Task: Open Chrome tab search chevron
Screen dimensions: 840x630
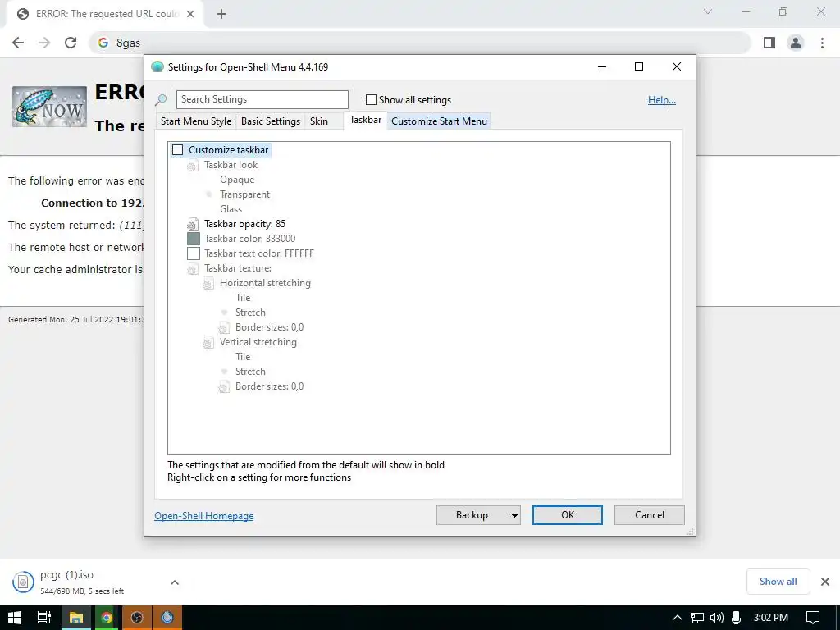Action: (x=708, y=11)
